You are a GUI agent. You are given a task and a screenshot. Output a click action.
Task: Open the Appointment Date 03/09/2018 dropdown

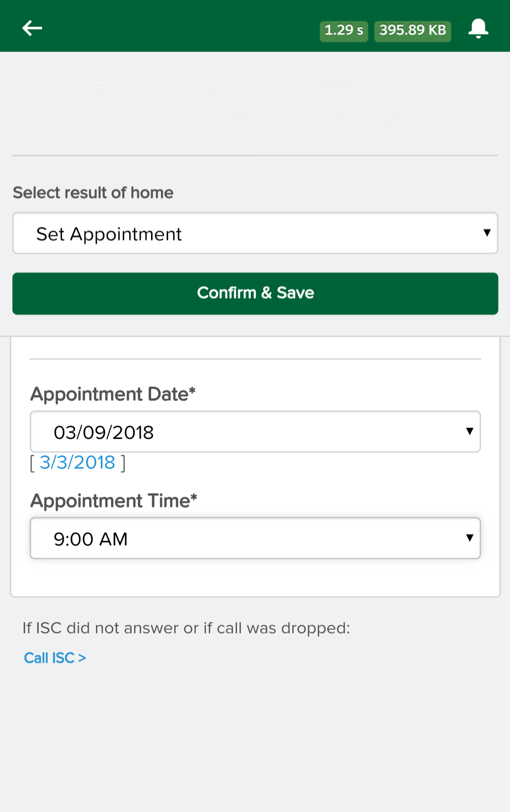(x=255, y=431)
